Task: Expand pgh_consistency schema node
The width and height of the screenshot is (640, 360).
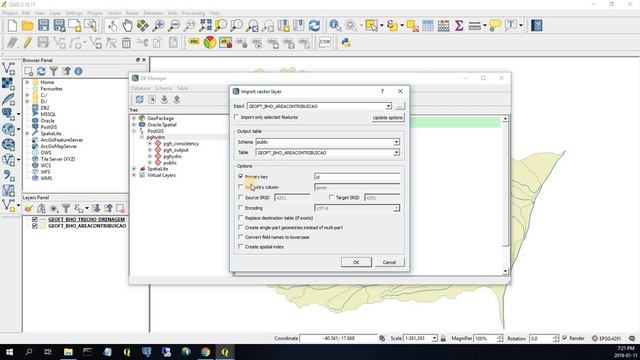Action: pos(150,144)
